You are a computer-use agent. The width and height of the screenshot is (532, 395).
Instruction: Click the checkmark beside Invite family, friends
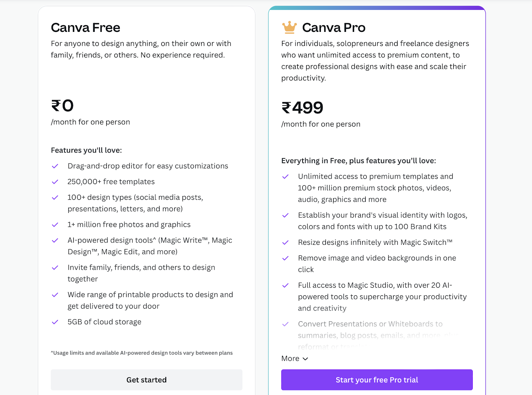pos(55,267)
